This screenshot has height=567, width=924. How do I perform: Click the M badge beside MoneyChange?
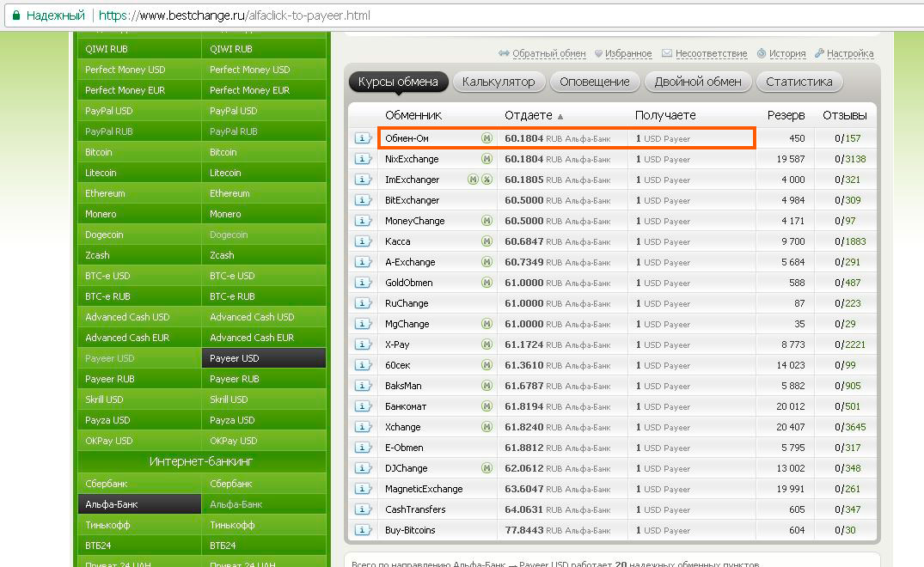(486, 221)
